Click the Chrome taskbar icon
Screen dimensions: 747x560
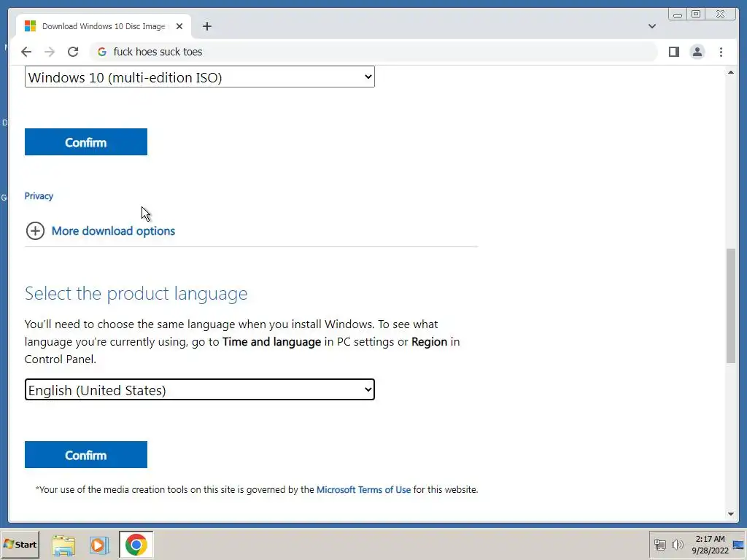(136, 545)
